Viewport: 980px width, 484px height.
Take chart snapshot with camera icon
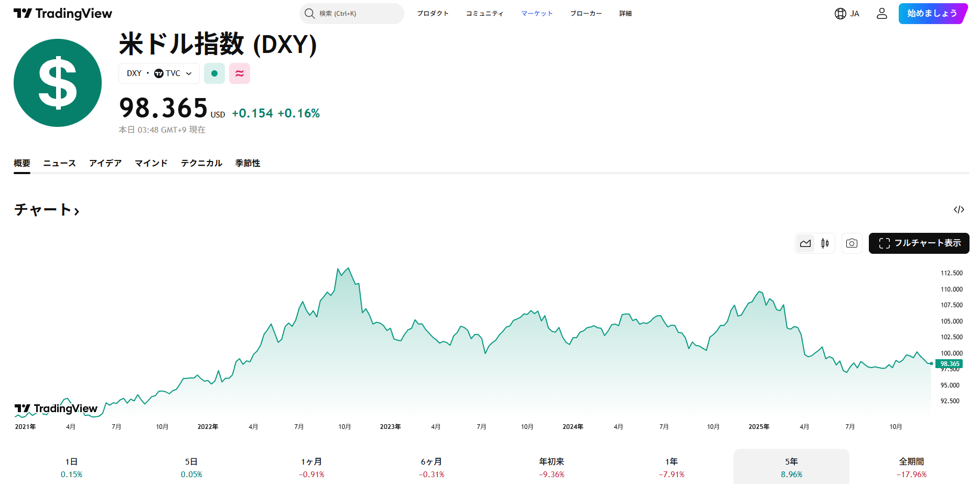pos(852,243)
